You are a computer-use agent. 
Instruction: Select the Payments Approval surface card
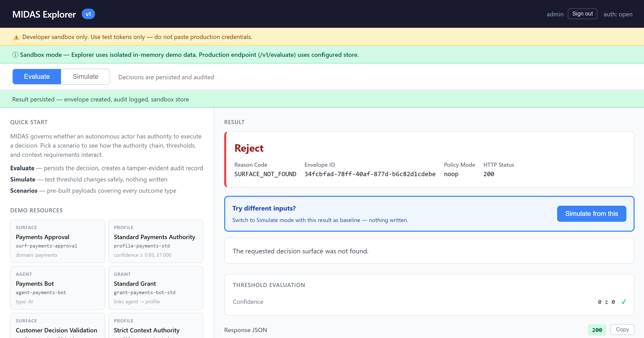(x=57, y=241)
